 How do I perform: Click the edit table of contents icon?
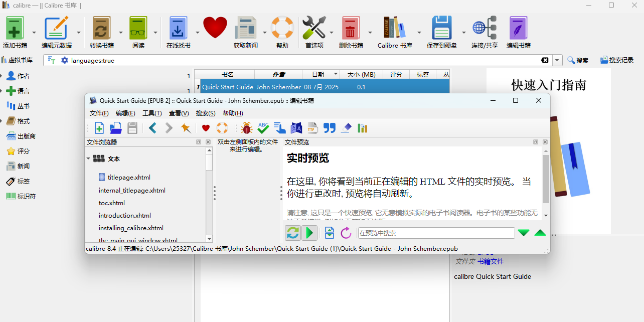(279, 128)
